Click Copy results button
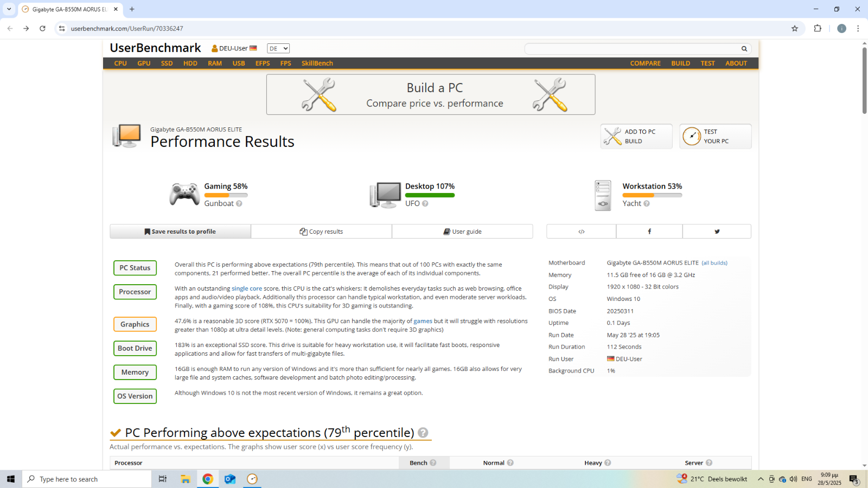The image size is (868, 488). [321, 232]
